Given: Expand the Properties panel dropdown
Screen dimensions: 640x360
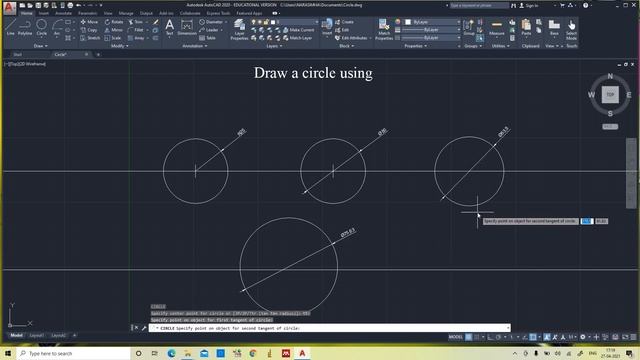Looking at the screenshot, I should tap(416, 46).
